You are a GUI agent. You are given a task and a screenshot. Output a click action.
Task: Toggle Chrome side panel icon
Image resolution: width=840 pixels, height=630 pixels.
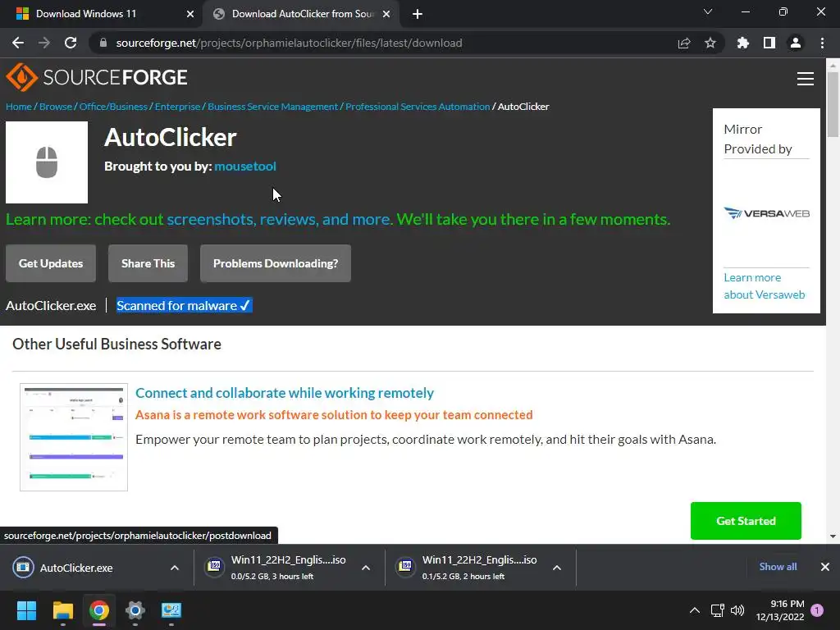pos(769,43)
